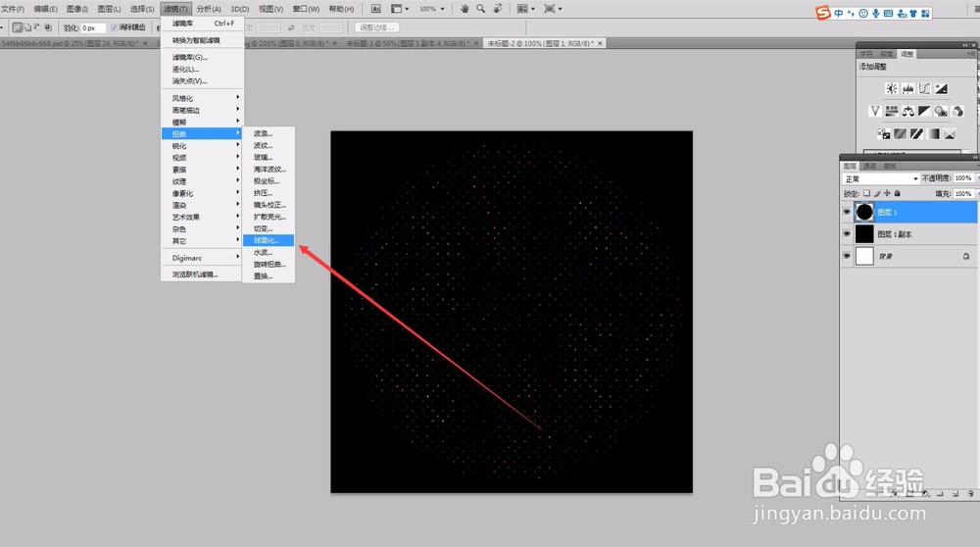This screenshot has width=980, height=547.
Task: Switch to the 未标题-1 document tab
Action: tap(413, 43)
